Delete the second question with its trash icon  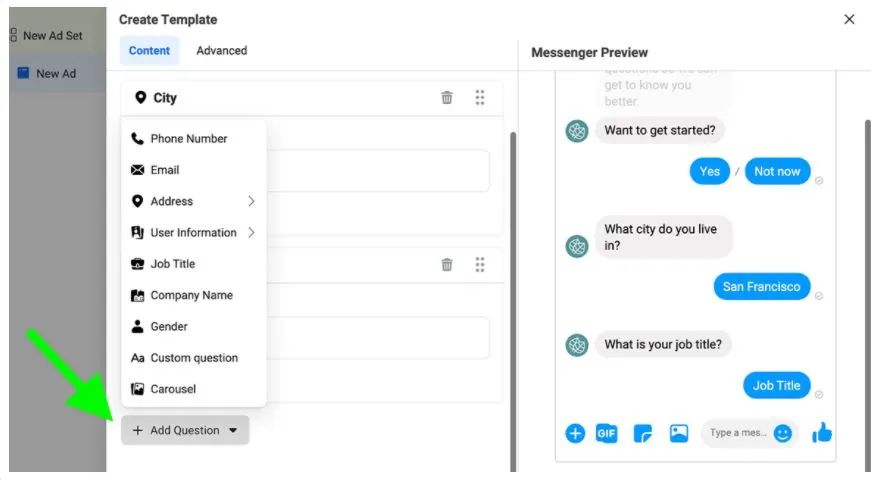(447, 264)
